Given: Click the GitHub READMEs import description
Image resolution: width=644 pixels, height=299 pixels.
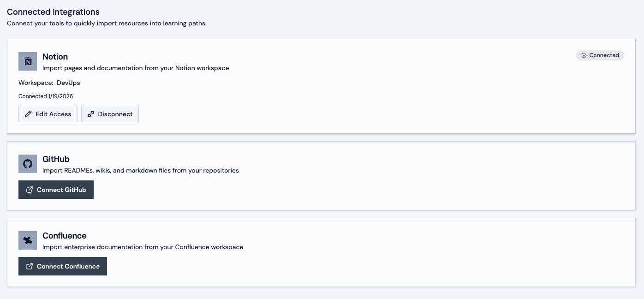Looking at the screenshot, I should point(140,170).
